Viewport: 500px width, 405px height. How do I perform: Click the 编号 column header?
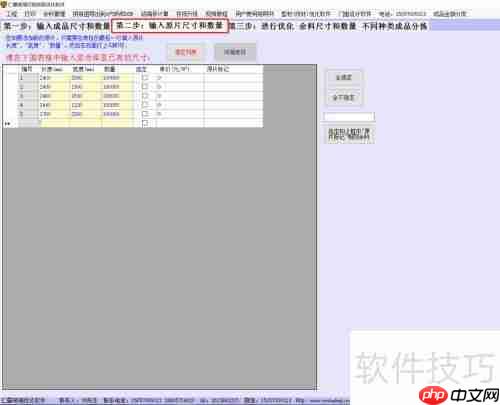(28, 69)
